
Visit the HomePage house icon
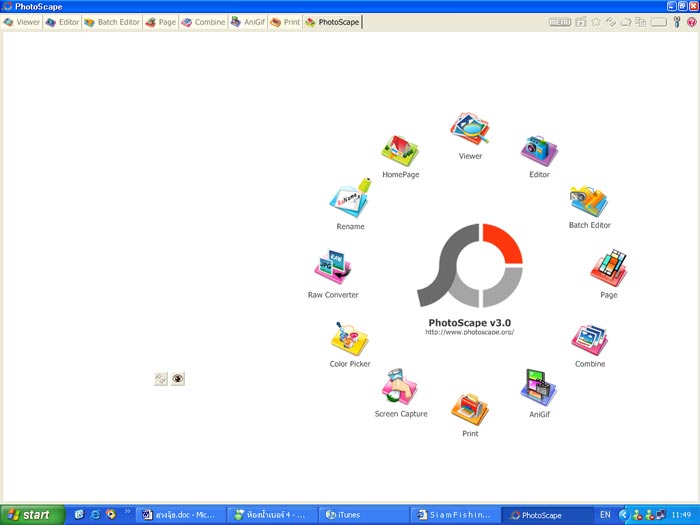coord(400,150)
